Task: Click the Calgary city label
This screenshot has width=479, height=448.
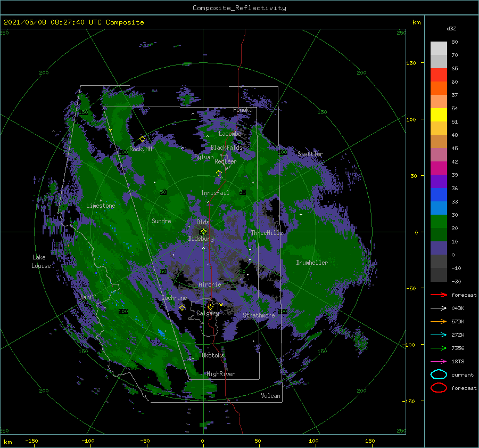Action: pyautogui.click(x=208, y=313)
